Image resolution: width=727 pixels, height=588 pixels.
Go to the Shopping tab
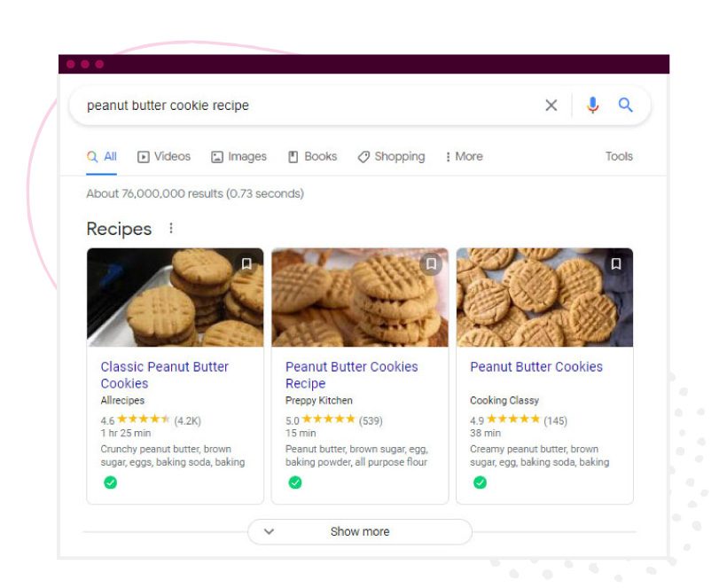(x=391, y=157)
